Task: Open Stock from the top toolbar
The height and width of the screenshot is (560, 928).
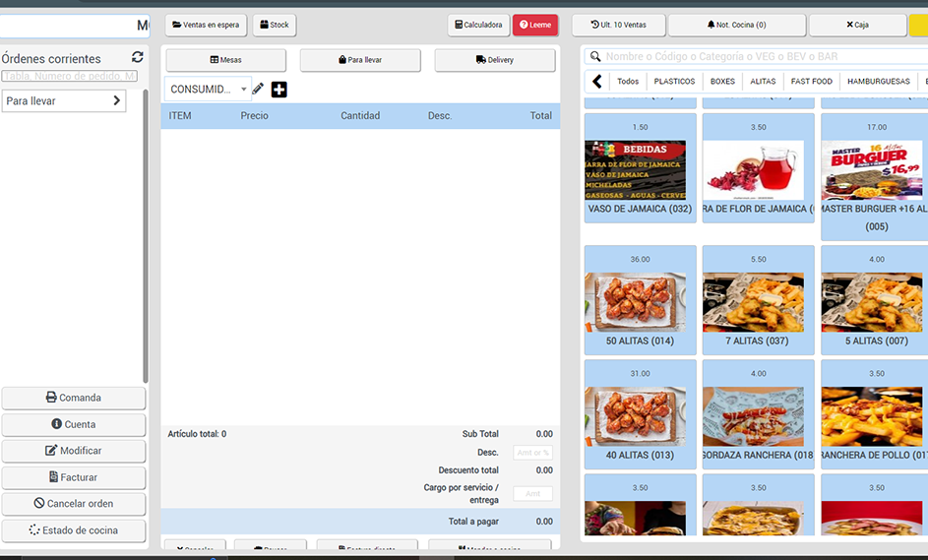Action: coord(275,25)
